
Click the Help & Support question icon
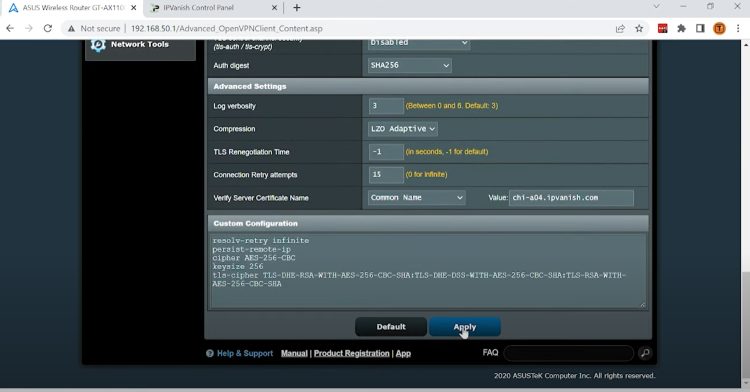[210, 353]
